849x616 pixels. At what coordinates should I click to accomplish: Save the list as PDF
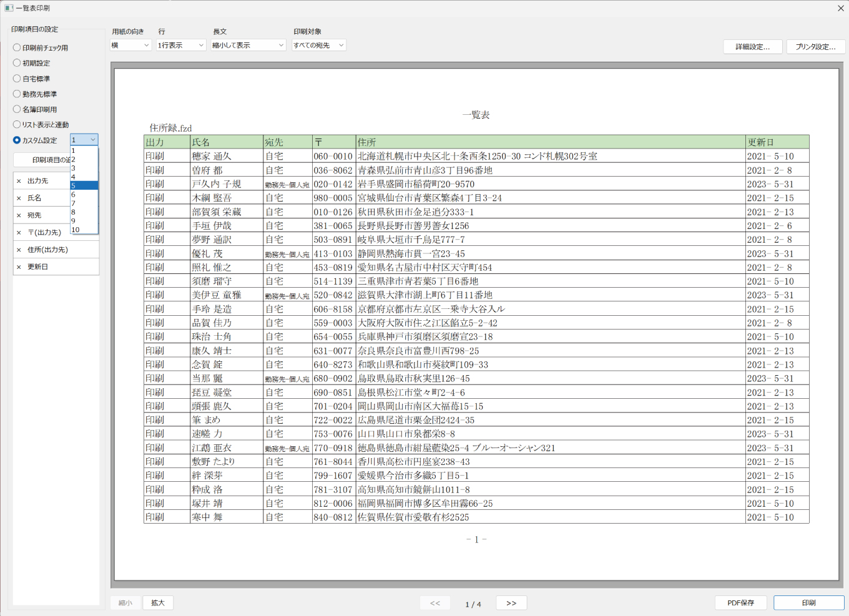740,602
